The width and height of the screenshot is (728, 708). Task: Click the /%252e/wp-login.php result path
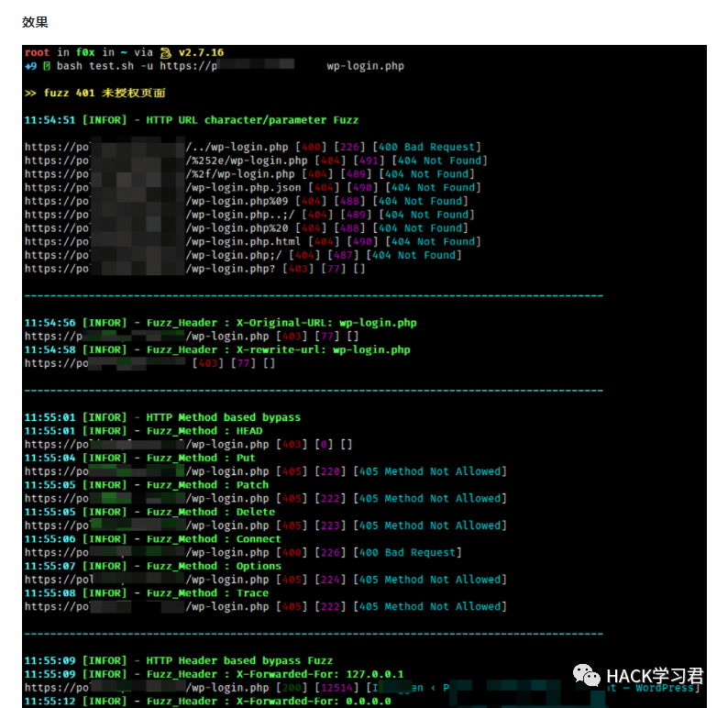tap(247, 160)
